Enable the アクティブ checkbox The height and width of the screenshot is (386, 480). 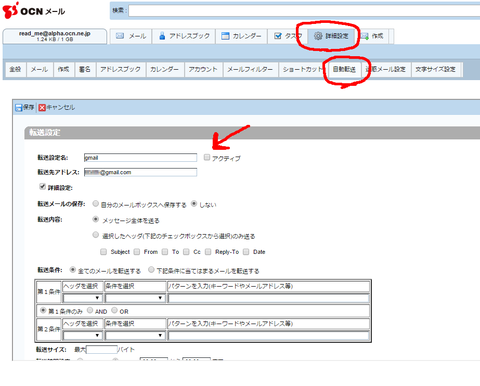coord(207,157)
